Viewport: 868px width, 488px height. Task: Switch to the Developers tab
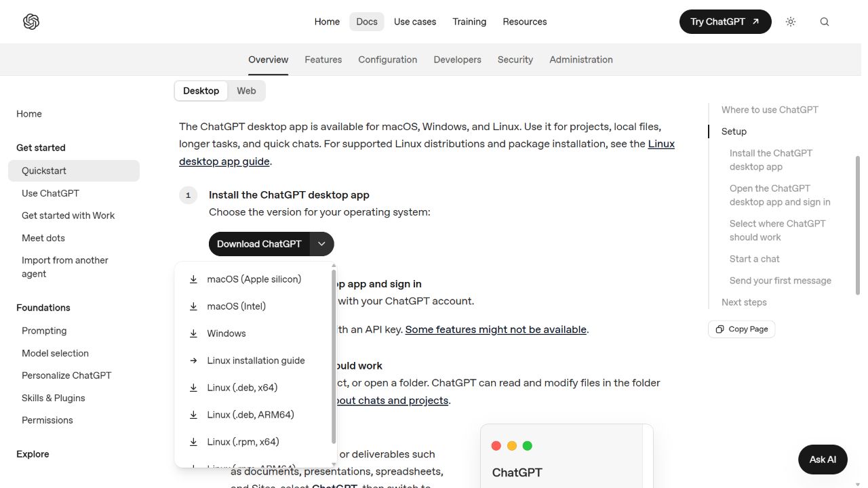click(458, 60)
